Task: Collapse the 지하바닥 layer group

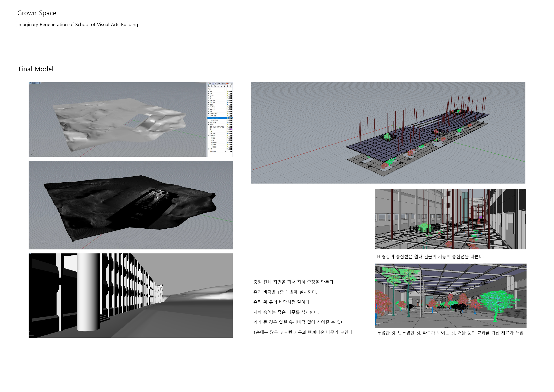Action: click(x=209, y=136)
